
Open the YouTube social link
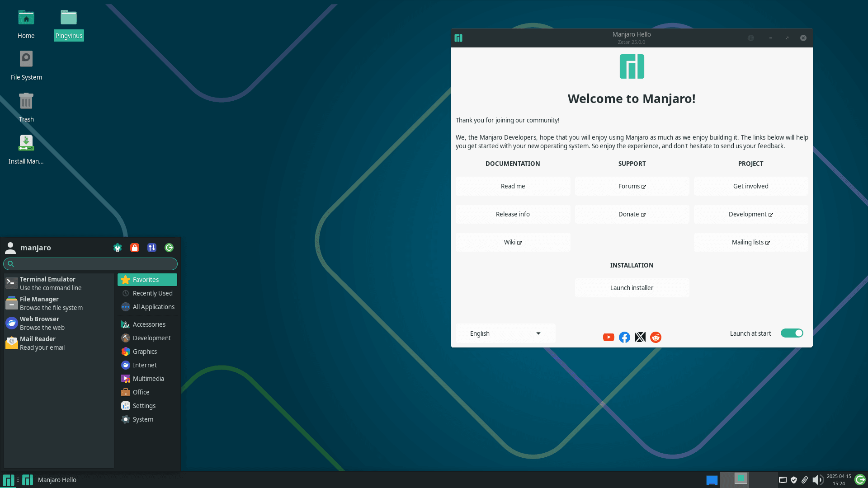(609, 338)
